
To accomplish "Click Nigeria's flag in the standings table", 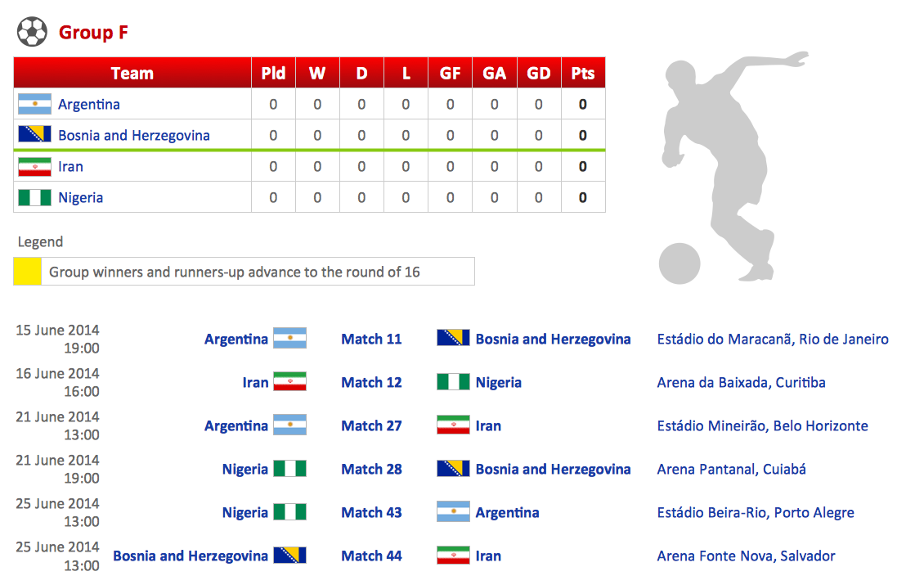I will 34,197.
